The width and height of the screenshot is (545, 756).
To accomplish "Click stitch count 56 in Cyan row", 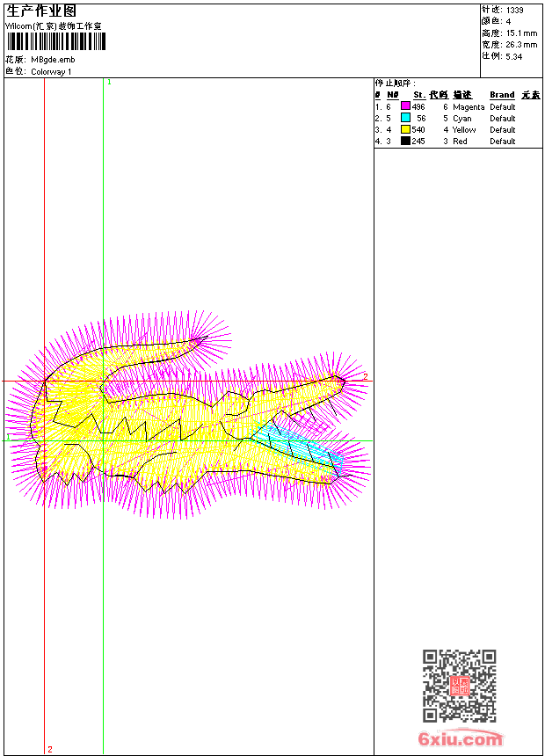I will tap(421, 118).
